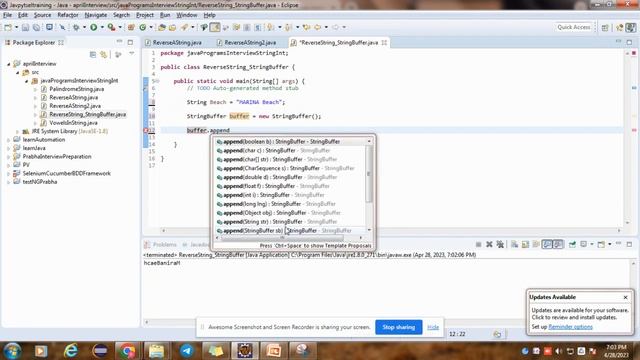This screenshot has height=360, width=640.
Task: Open dropdown arrow next to New icon
Action: coord(16,27)
